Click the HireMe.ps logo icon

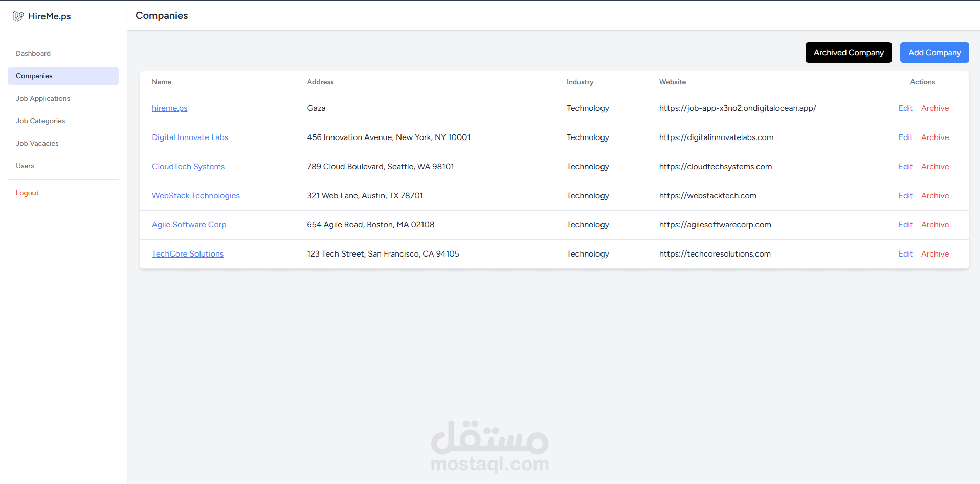[18, 16]
